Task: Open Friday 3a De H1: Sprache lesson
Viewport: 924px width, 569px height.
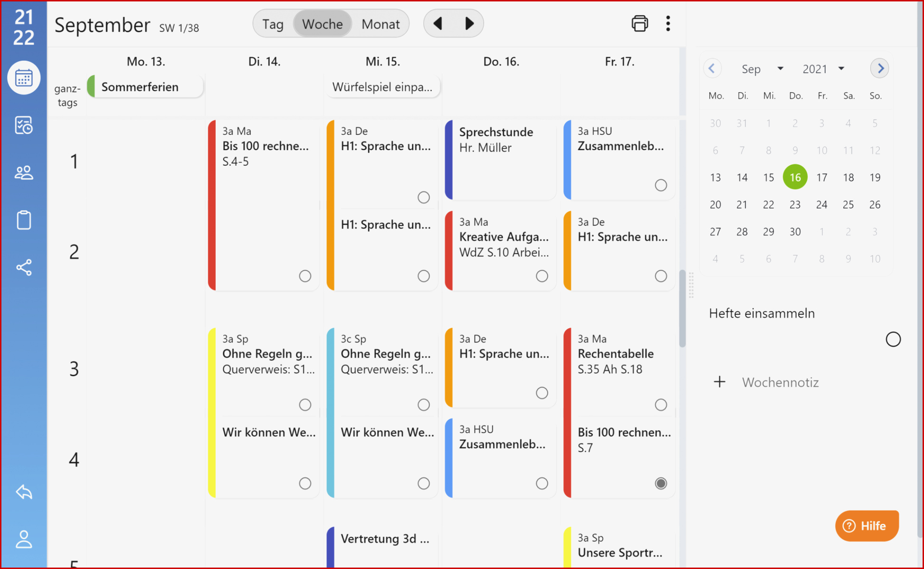Action: 619,250
